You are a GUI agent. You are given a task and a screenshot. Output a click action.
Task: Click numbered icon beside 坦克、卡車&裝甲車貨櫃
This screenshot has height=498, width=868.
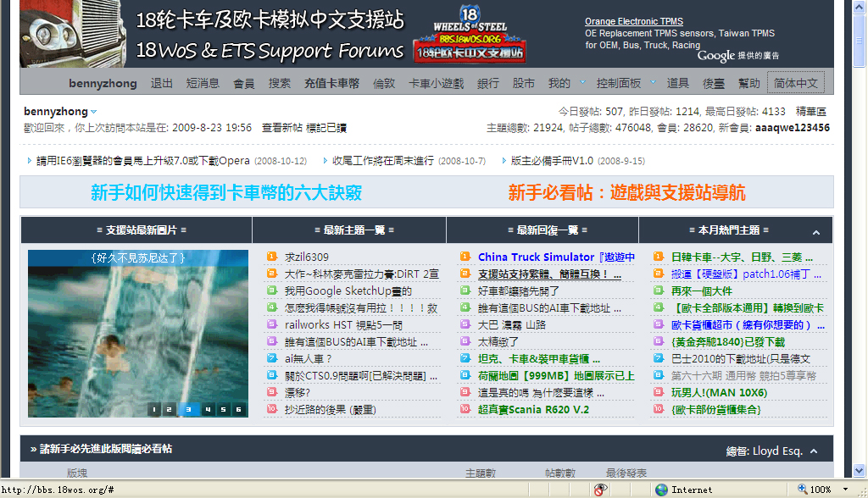click(465, 358)
